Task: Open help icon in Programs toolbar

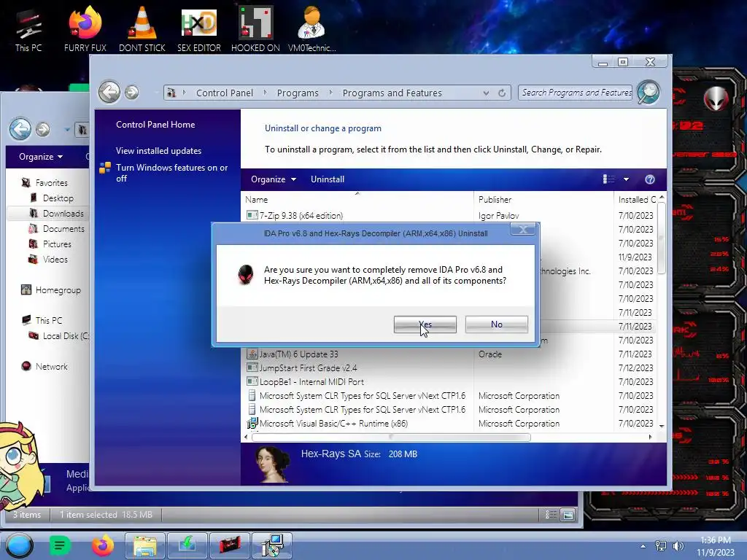Action: [x=650, y=179]
